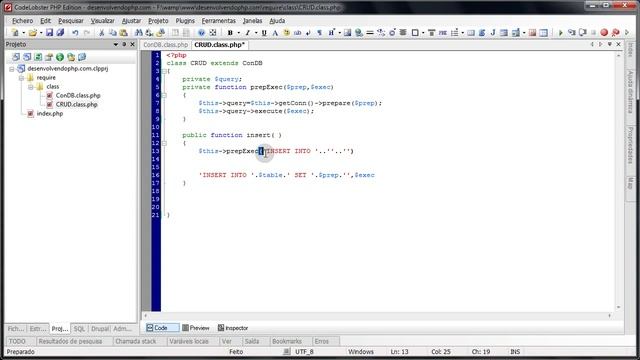The width and height of the screenshot is (640, 360).
Task: Open the Resultados de pesquisa tab
Action: click(x=70, y=341)
